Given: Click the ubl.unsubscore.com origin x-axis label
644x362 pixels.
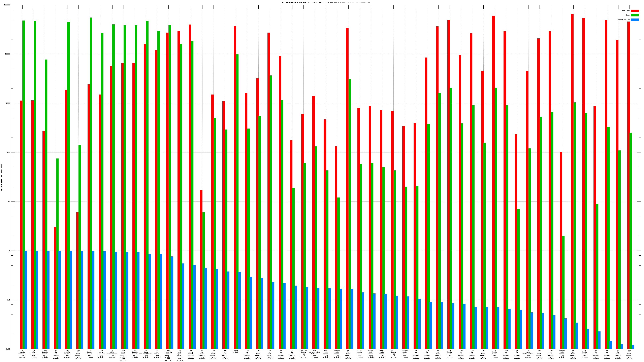Looking at the screenshot, I should click(x=112, y=354).
